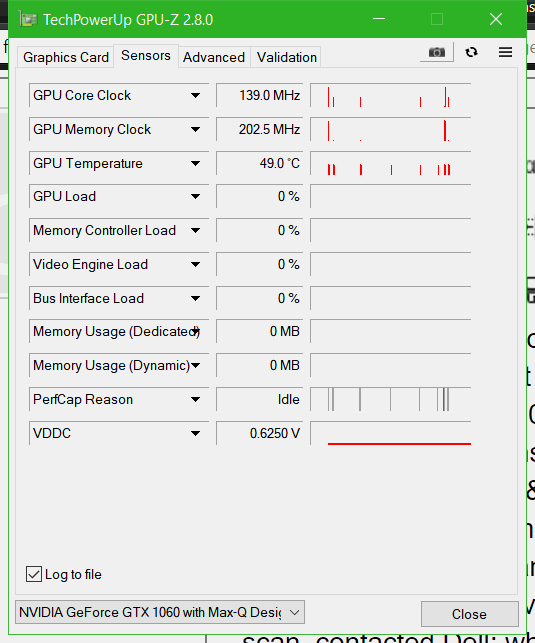This screenshot has width=535, height=643.
Task: Open PerfCap Reason sensor dropdown
Action: coord(196,399)
